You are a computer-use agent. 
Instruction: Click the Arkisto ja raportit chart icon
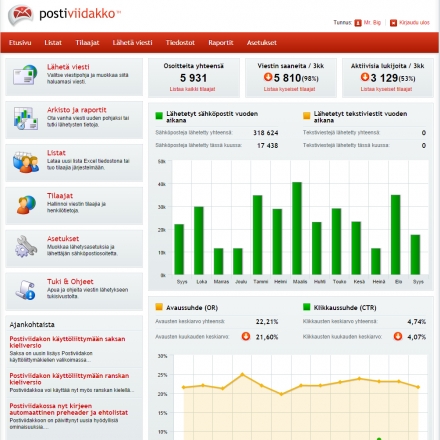(x=25, y=118)
